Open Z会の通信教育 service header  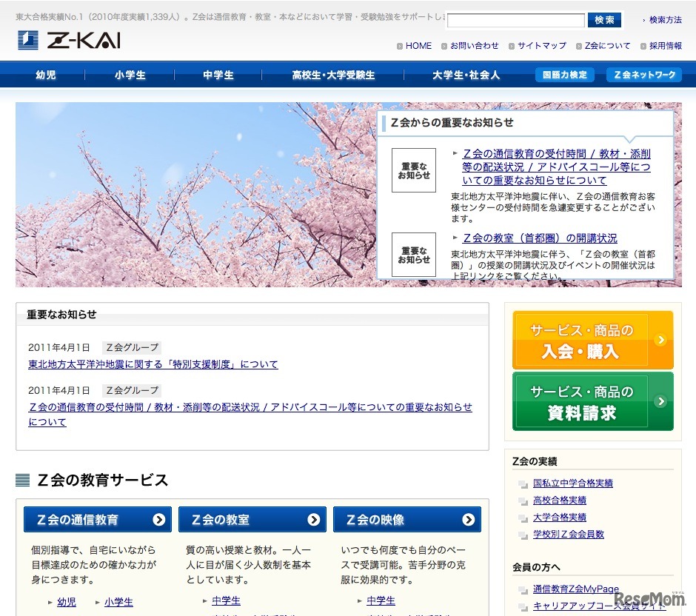(x=98, y=519)
